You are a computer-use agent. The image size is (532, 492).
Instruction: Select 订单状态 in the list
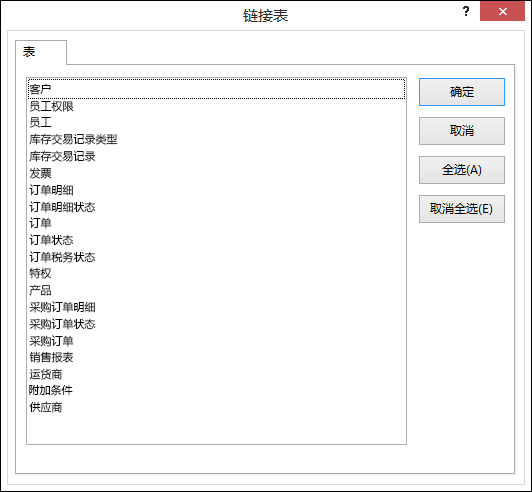(216, 240)
